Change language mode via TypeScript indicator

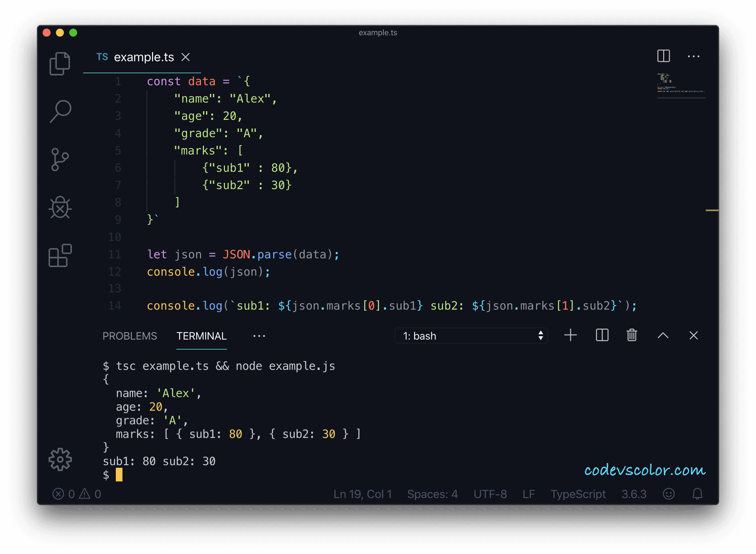578,494
